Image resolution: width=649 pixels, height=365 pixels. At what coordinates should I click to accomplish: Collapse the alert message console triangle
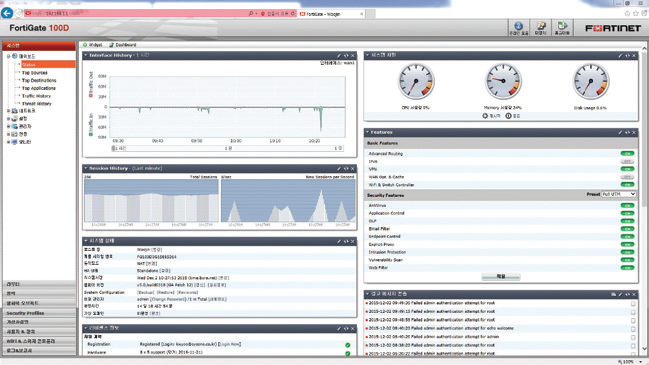367,294
